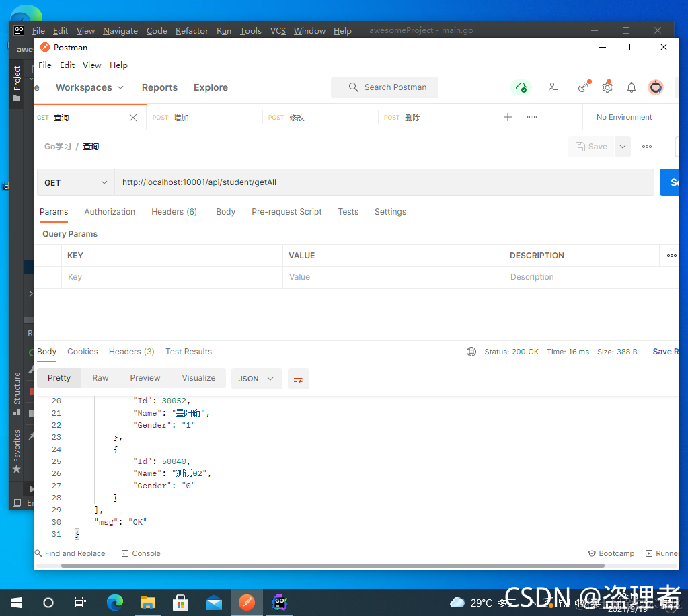Viewport: 688px width, 616px height.
Task: Select Visualize response view
Action: coord(199,378)
